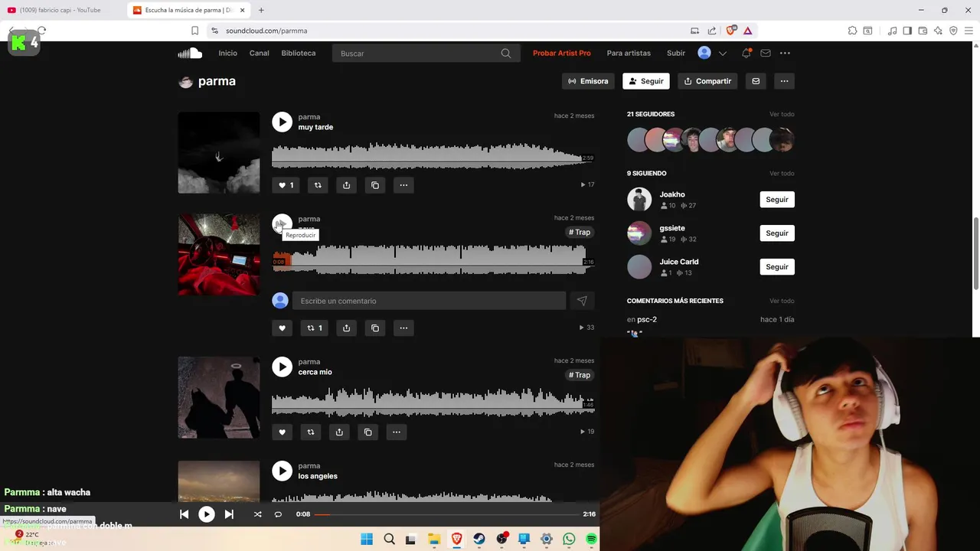The height and width of the screenshot is (551, 980).
Task: Share the track muy tarde
Action: pos(346,184)
